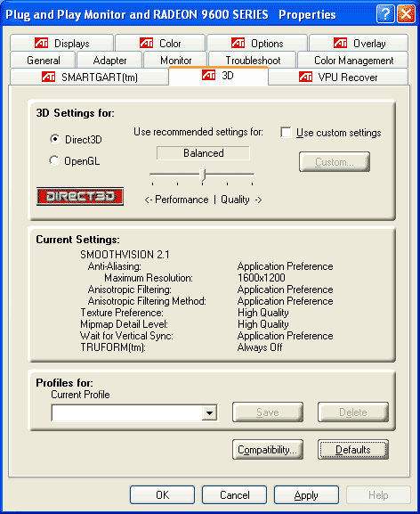Click the Direct3D logo image
Screen dimensions: 420x514
point(80,196)
